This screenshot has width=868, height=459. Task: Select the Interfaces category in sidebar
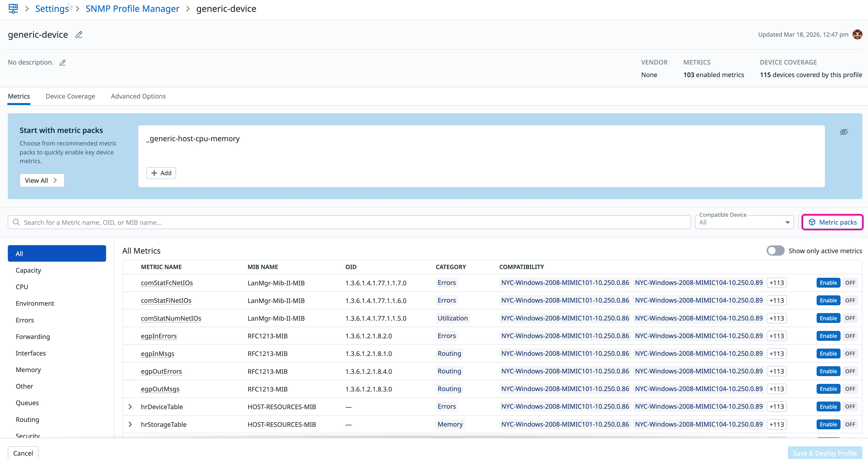pyautogui.click(x=31, y=353)
